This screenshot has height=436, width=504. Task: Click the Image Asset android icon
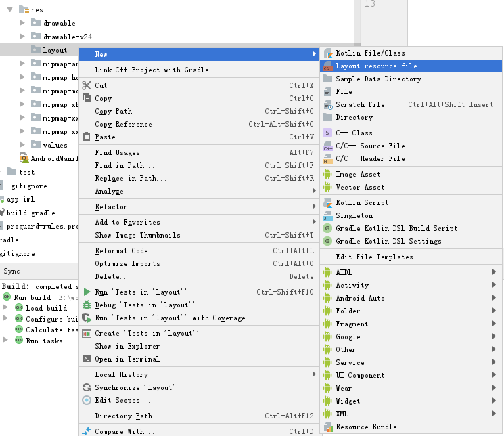pyautogui.click(x=327, y=174)
